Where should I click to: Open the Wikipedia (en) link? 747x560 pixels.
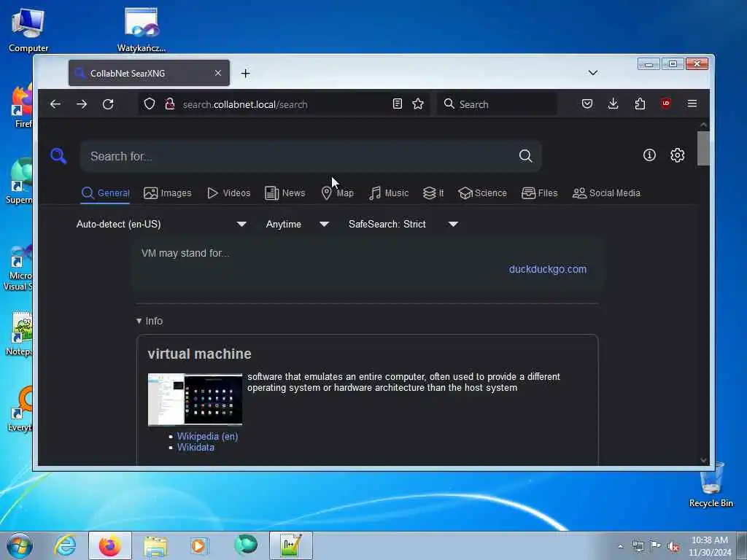207,436
